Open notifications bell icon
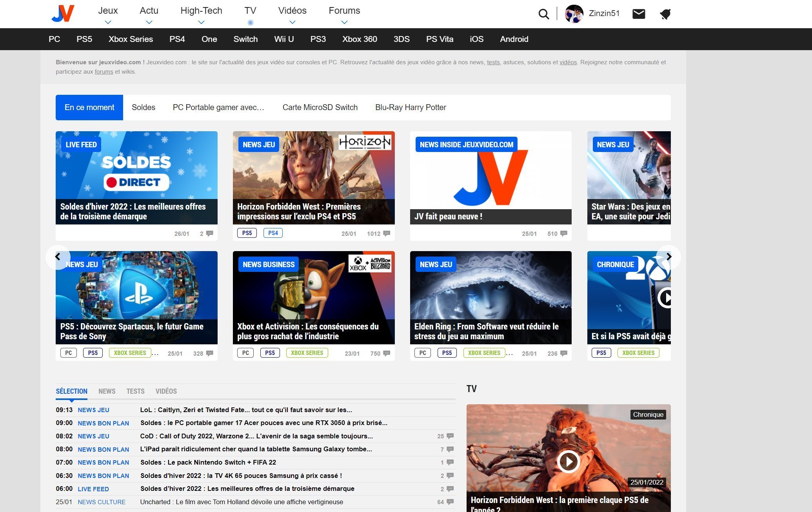The height and width of the screenshot is (512, 812). click(x=665, y=14)
